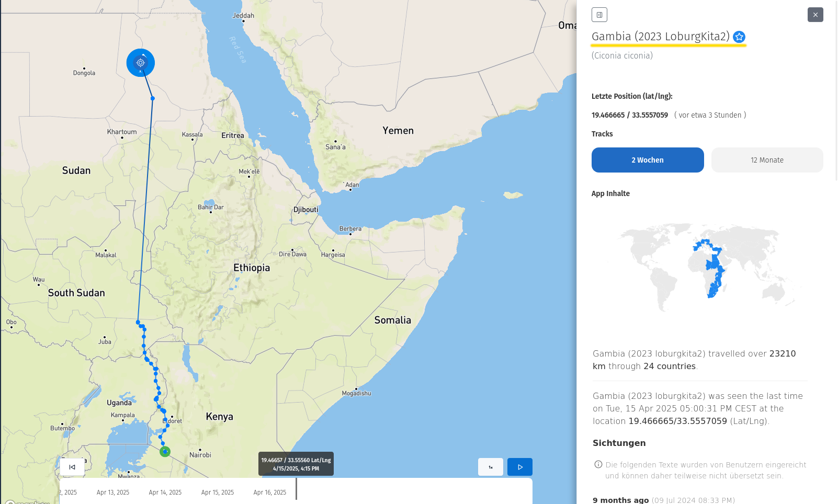Change playback speed using the 1x button
This screenshot has width=838, height=504.
[x=490, y=467]
